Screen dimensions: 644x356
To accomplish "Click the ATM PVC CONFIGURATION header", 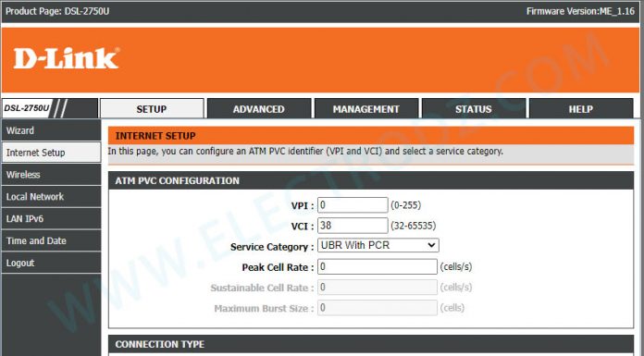I will coord(177,180).
